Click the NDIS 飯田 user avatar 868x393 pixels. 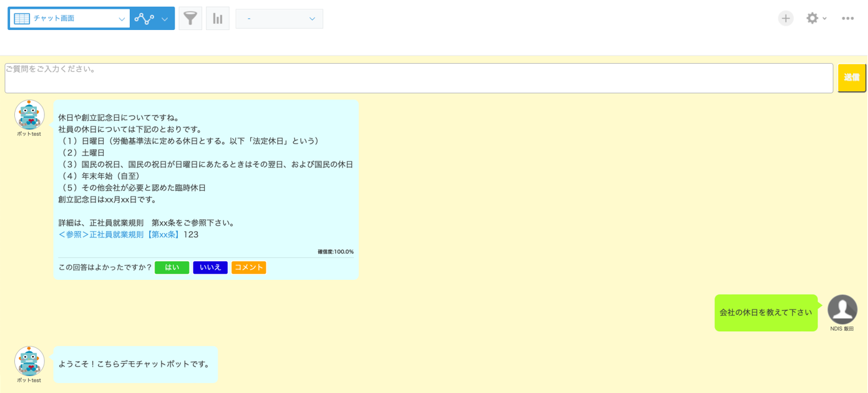tap(842, 309)
